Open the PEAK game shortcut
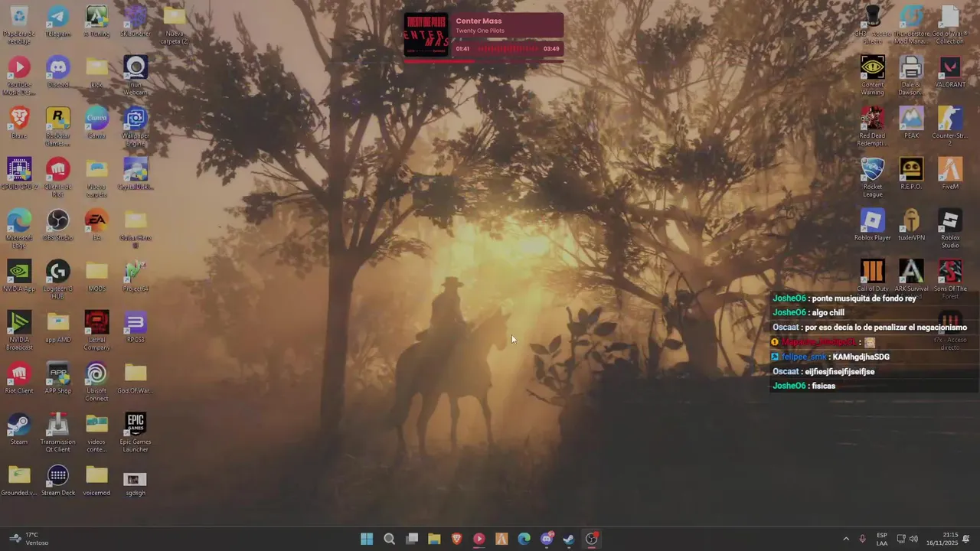This screenshot has width=980, height=551. (x=911, y=123)
